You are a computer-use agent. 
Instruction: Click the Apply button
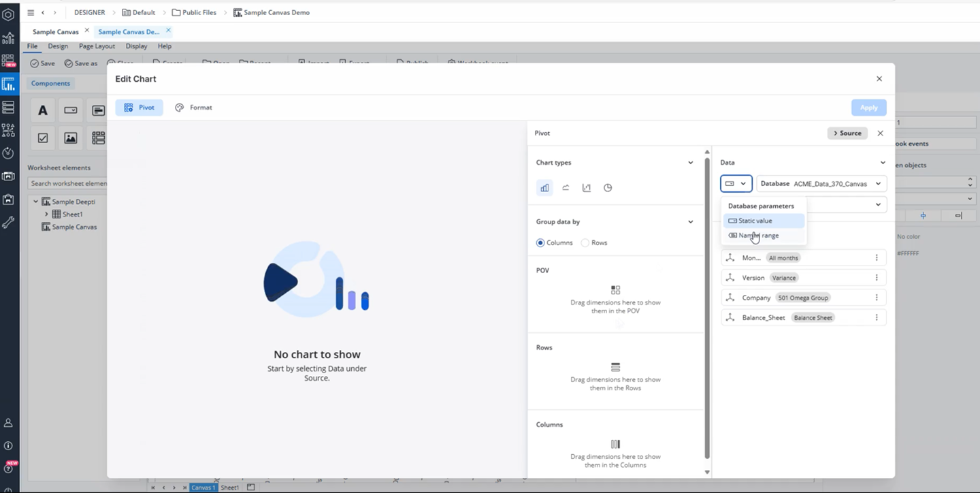point(868,108)
